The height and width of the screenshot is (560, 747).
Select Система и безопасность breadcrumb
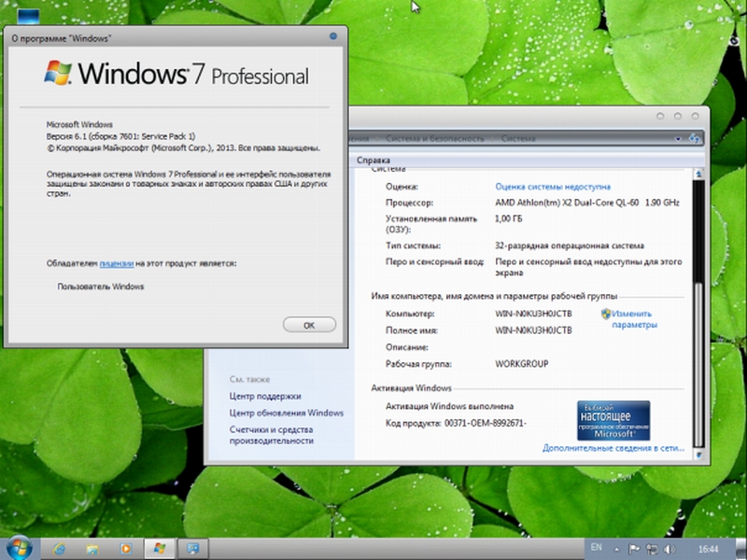[x=434, y=138]
